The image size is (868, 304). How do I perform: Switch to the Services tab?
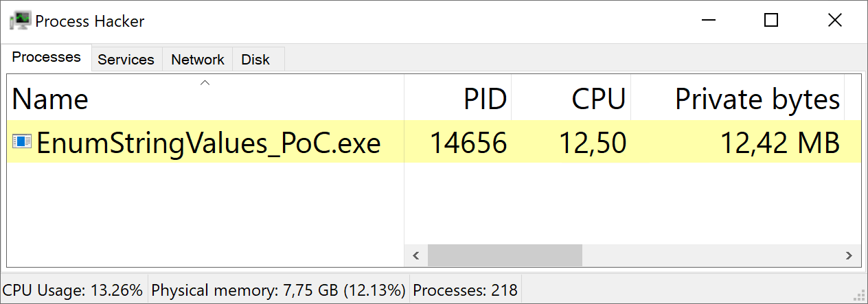coord(126,60)
